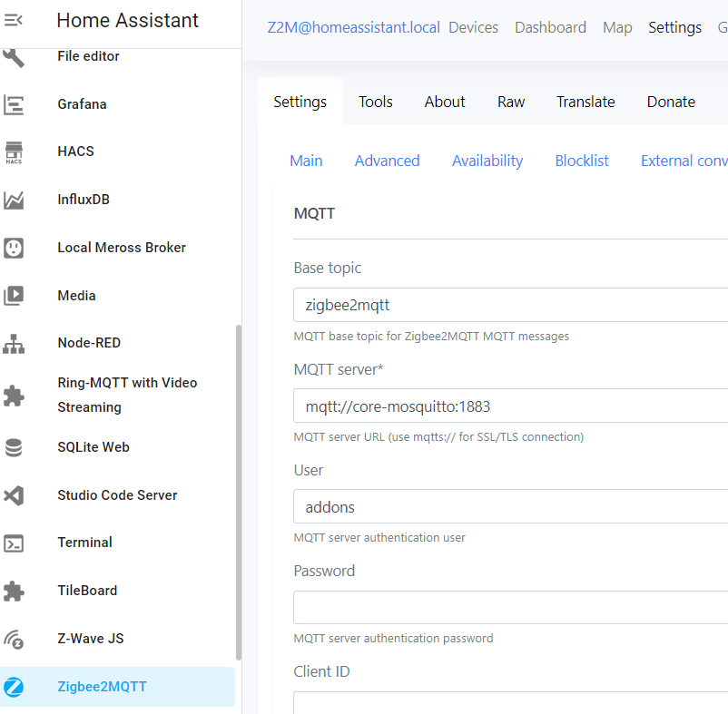Open the Grafana sidebar icon
This screenshot has height=714, width=728.
pyautogui.click(x=14, y=104)
